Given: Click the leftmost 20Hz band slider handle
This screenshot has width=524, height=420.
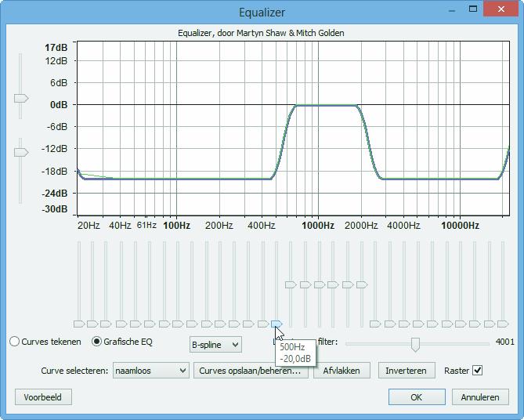Looking at the screenshot, I should pos(78,324).
